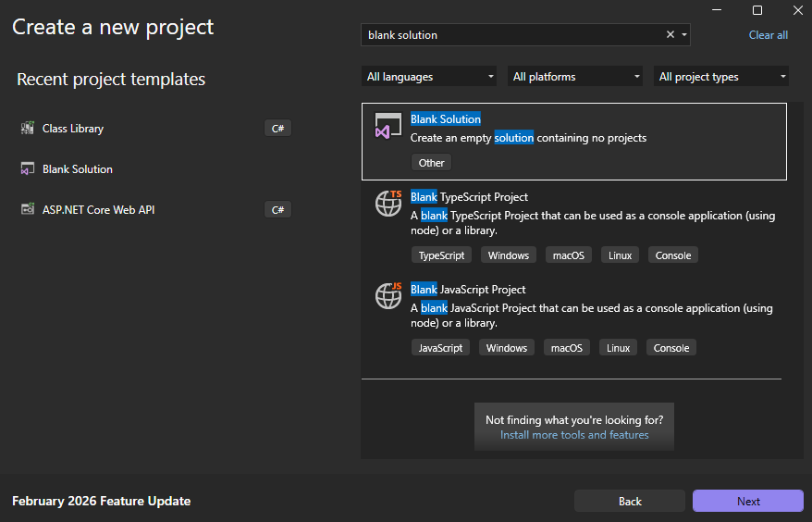Open the All project types dropdown
This screenshot has width=812, height=522.
pyautogui.click(x=721, y=77)
